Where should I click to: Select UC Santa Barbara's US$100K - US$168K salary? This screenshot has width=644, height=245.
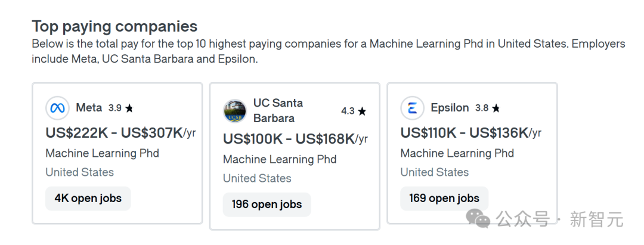click(x=289, y=139)
